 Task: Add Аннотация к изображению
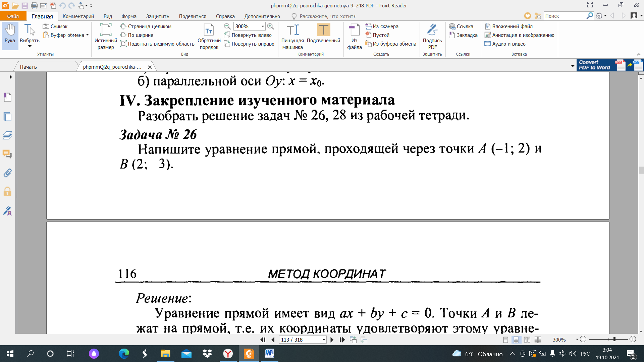point(520,35)
